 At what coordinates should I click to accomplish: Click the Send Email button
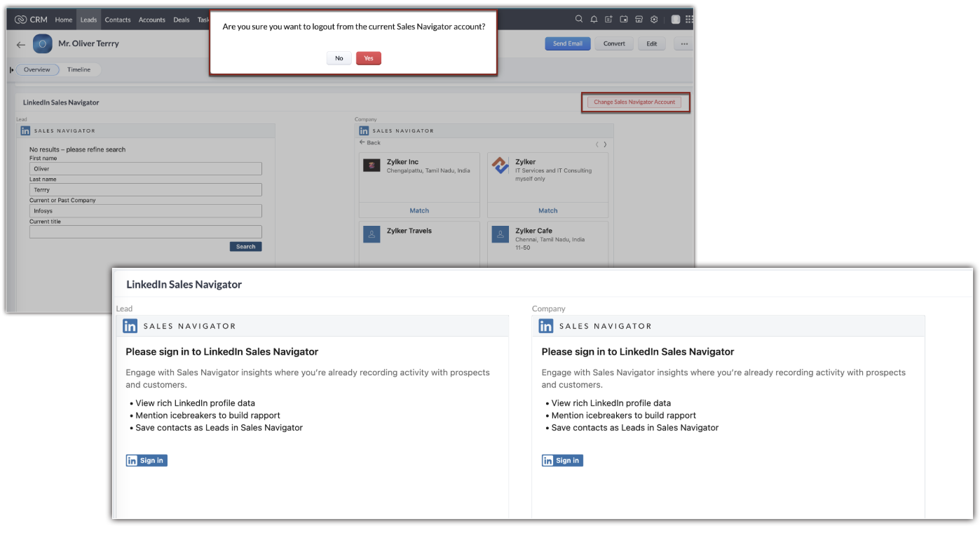tap(568, 43)
